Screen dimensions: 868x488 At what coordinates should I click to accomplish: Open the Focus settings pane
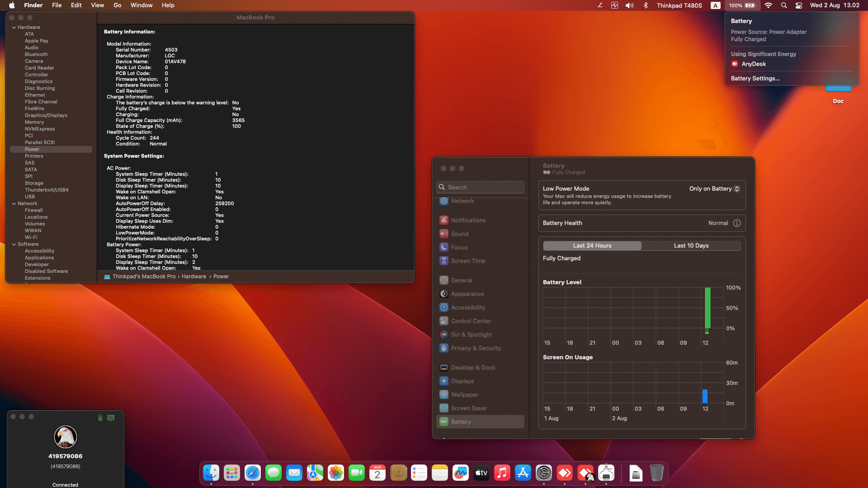click(x=459, y=247)
